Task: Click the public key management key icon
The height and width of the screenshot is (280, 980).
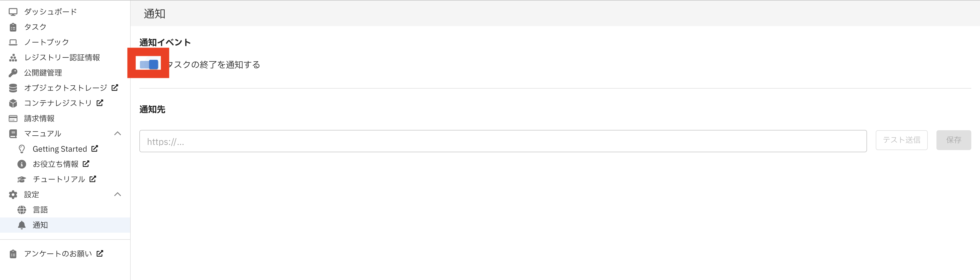Action: [13, 73]
